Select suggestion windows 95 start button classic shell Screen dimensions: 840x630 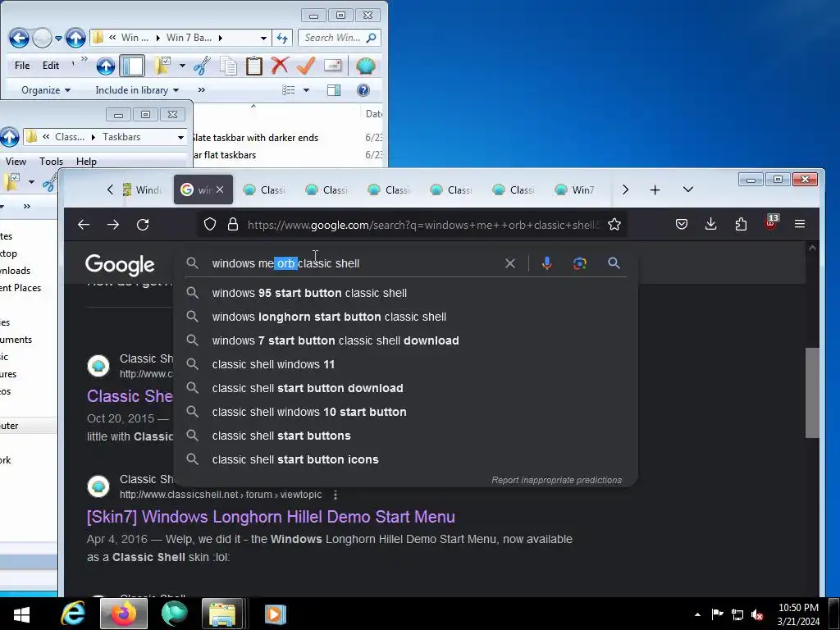tap(405, 293)
